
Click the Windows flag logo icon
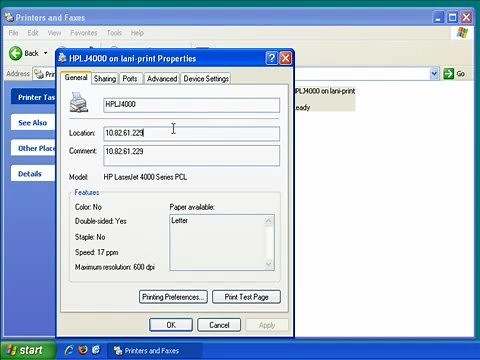pyautogui.click(x=462, y=33)
